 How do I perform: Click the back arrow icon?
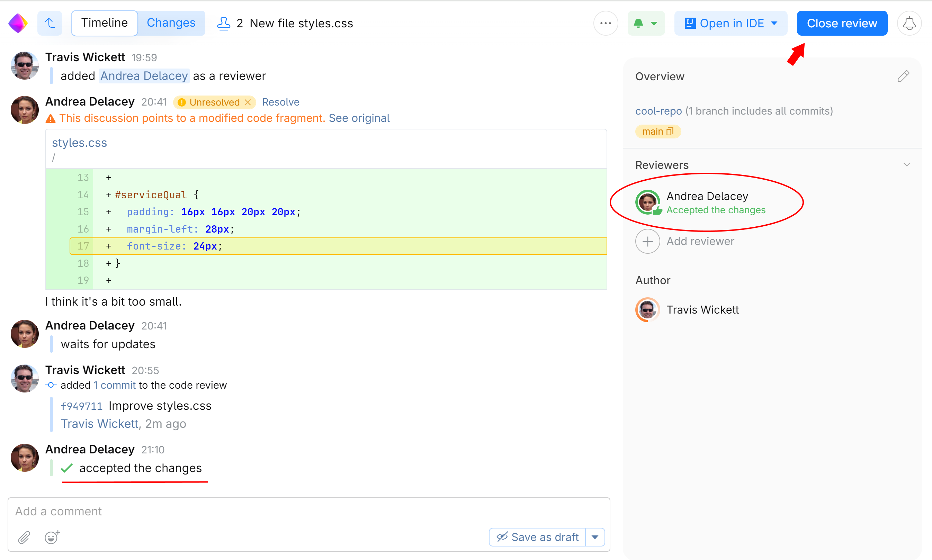(50, 24)
